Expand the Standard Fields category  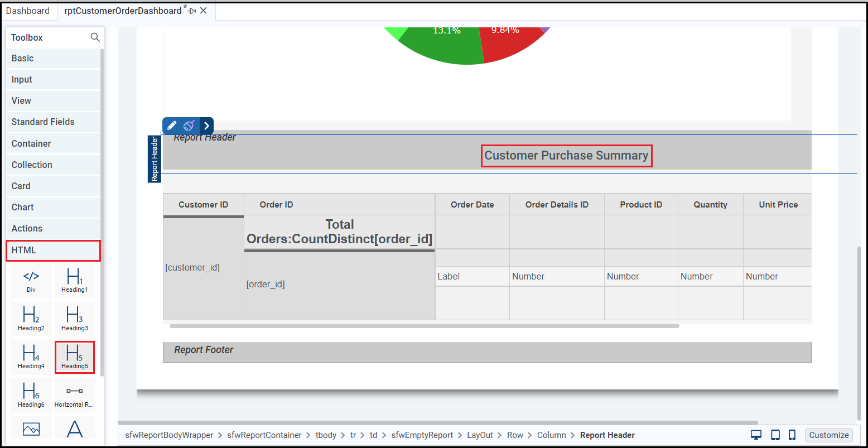[54, 122]
